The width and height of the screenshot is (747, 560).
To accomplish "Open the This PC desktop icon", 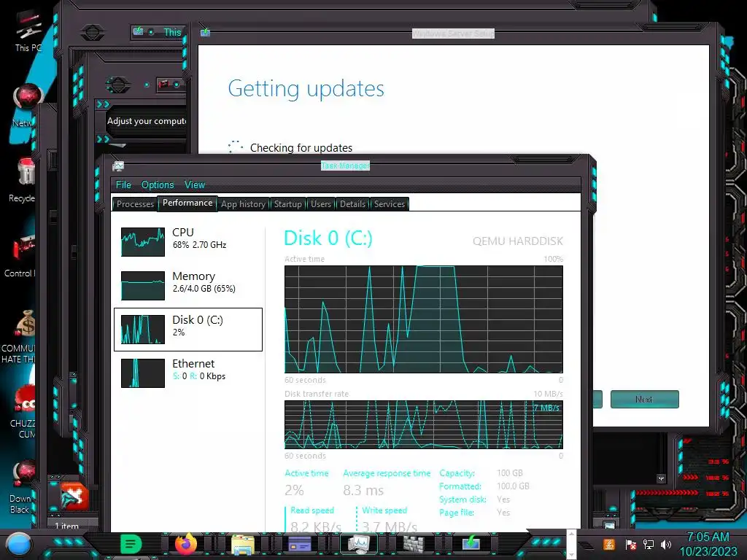I will 28,29.
